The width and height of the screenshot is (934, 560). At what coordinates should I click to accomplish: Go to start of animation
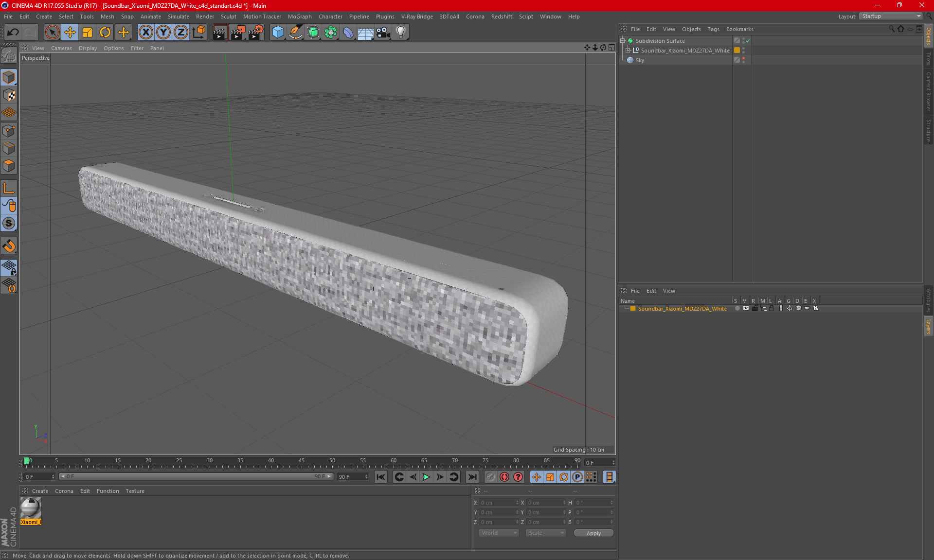(x=381, y=477)
